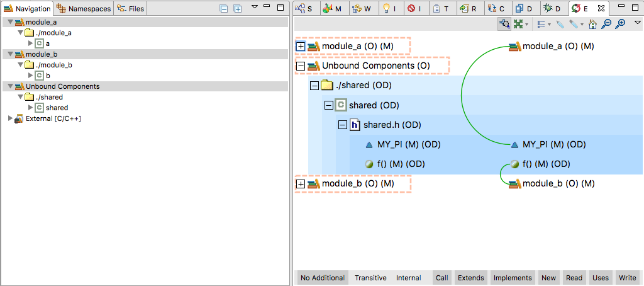This screenshot has height=286, width=644.
Task: Click the green collapse arrows toolbar icon
Action: [x=518, y=25]
